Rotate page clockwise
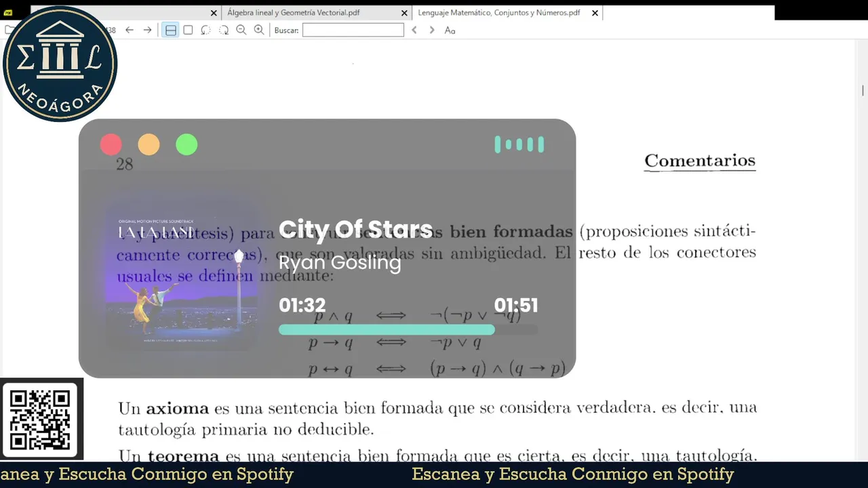This screenshot has width=868, height=488. click(x=223, y=30)
